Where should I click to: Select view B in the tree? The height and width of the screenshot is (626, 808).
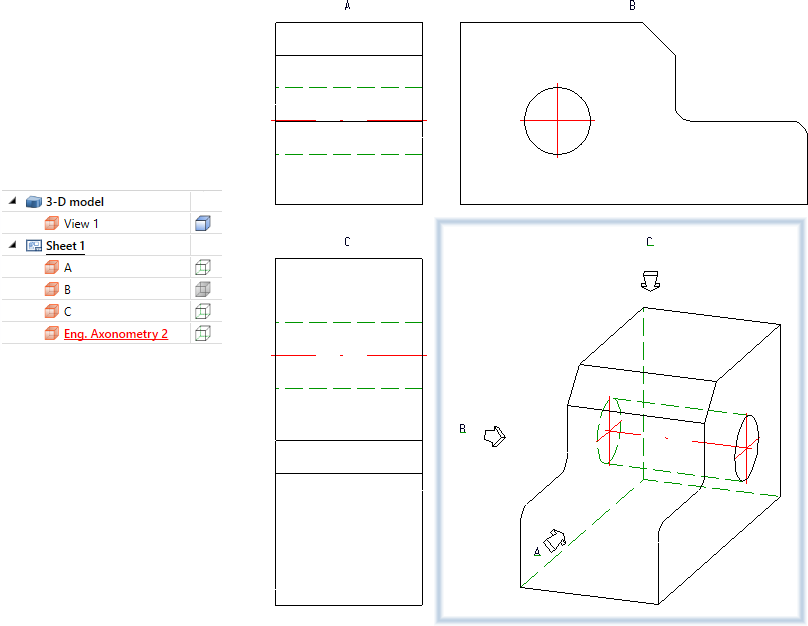[x=68, y=290]
